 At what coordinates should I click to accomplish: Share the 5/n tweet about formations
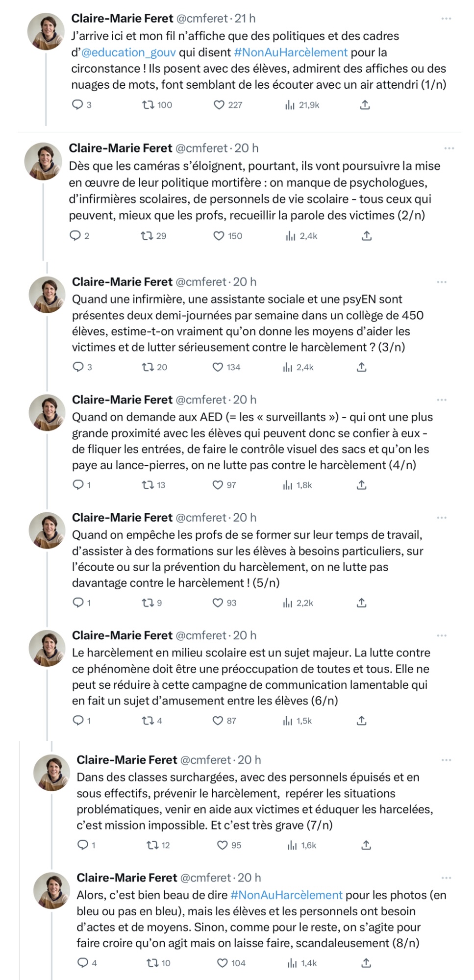[x=361, y=603]
